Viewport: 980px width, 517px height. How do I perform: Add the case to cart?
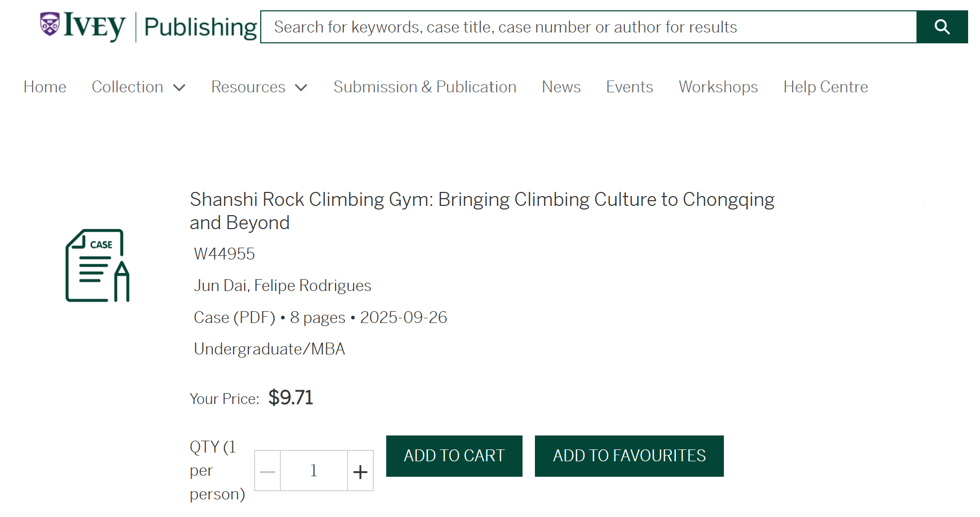point(454,456)
